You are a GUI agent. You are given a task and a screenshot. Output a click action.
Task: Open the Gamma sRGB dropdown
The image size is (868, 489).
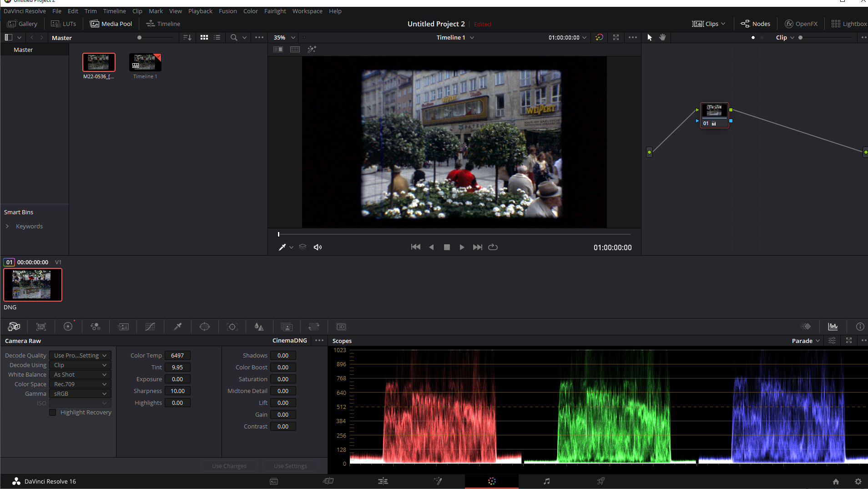pos(80,394)
